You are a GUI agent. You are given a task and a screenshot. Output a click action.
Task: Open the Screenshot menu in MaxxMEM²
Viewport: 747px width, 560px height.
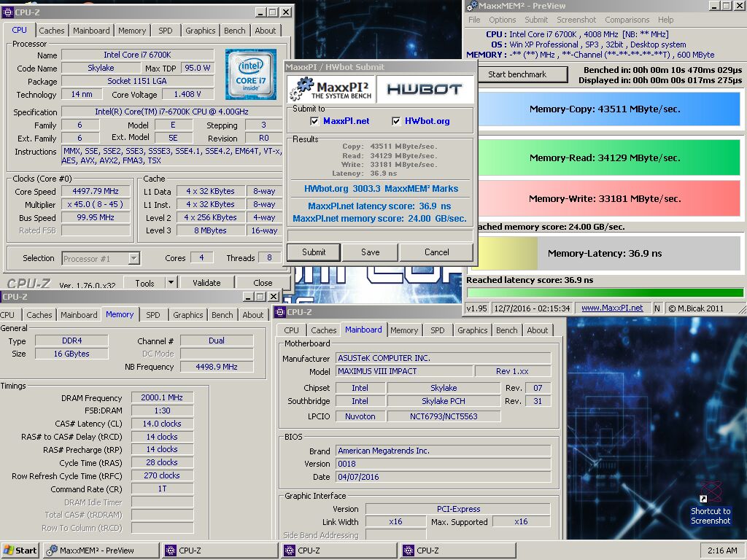pos(576,20)
